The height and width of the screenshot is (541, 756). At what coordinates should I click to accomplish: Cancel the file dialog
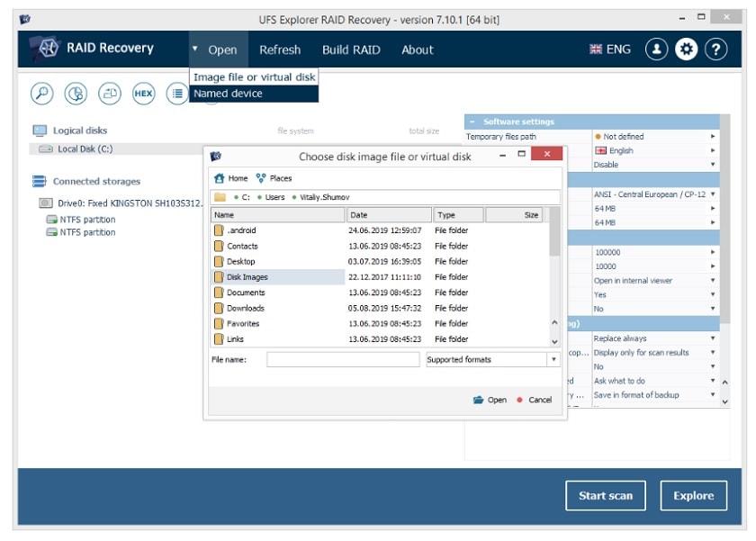535,400
